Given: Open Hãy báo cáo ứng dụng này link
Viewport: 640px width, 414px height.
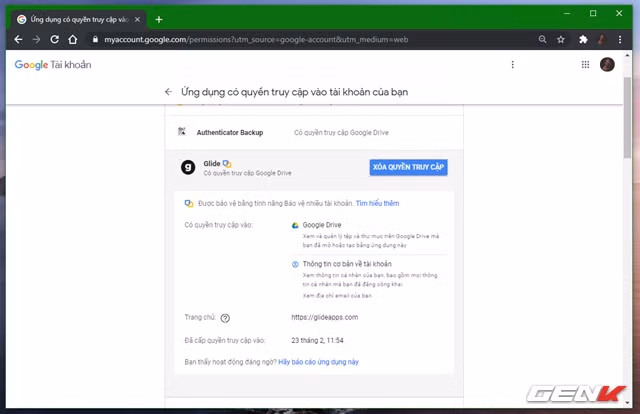Looking at the screenshot, I should click(318, 362).
